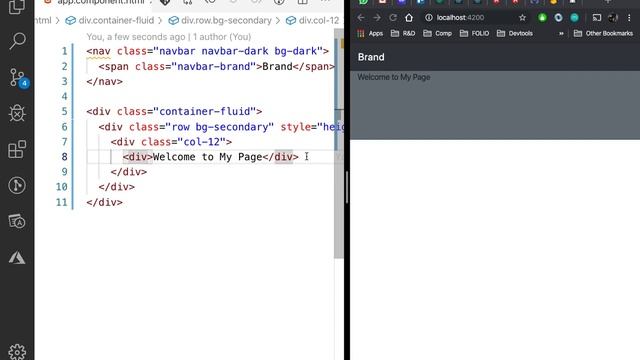Image resolution: width=640 pixels, height=360 pixels.
Task: Open the Other Bookmarks folder
Action: 603,33
